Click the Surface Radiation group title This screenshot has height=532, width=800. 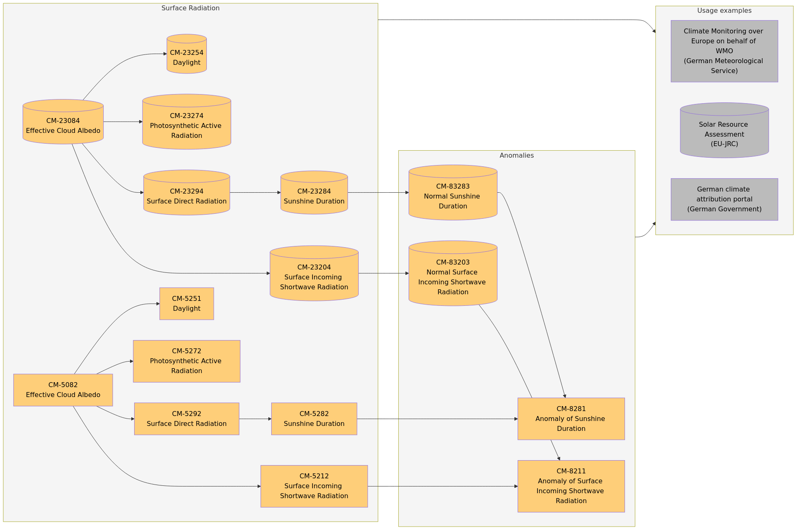tap(190, 8)
